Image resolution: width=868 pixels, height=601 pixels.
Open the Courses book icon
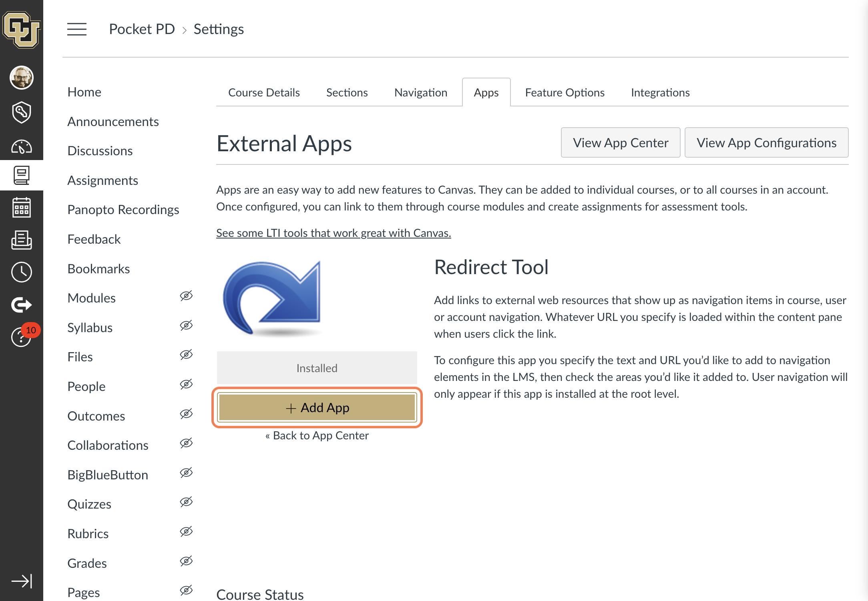coord(21,175)
